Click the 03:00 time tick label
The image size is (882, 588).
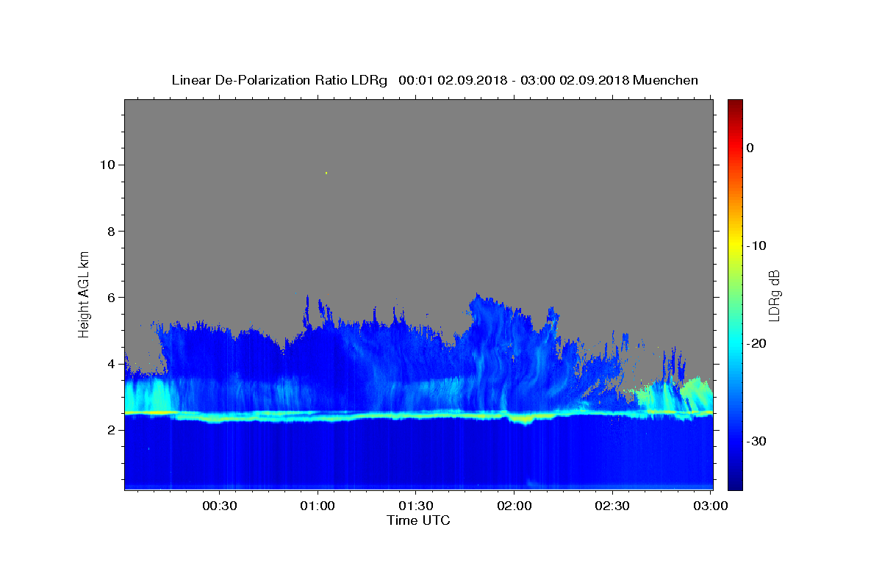[x=711, y=506]
